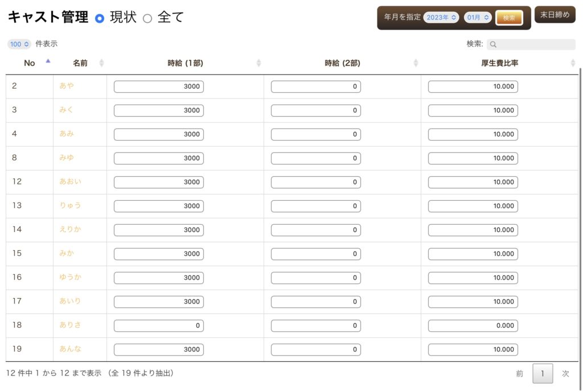583x392 pixels.
Task: Click the 末日締め button
Action: [x=555, y=15]
